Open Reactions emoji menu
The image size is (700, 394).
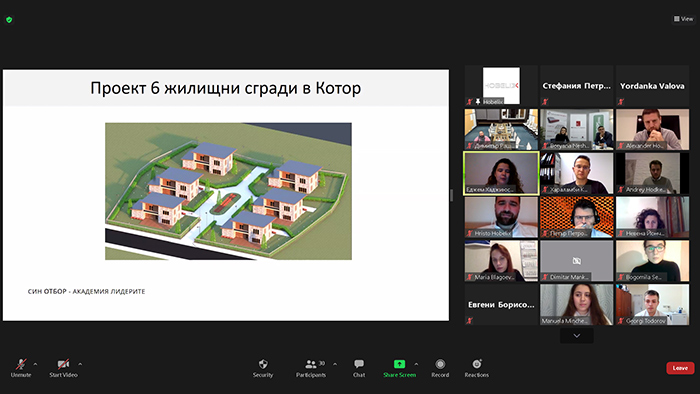(x=476, y=368)
